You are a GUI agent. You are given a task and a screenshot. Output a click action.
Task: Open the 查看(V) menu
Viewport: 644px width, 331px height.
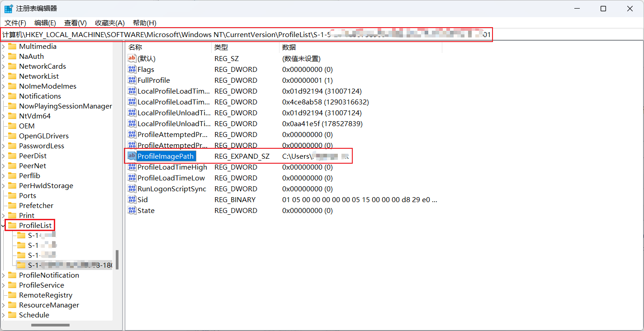click(76, 23)
